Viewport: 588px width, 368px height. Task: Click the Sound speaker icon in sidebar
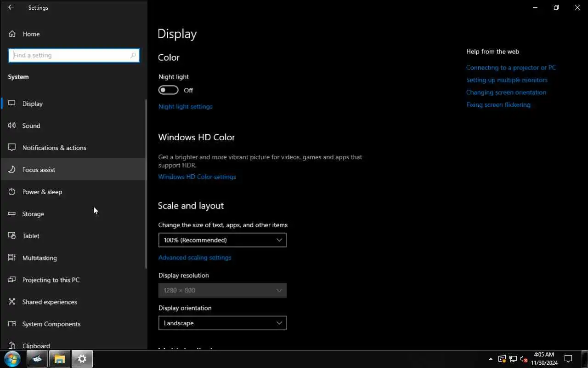click(x=12, y=126)
